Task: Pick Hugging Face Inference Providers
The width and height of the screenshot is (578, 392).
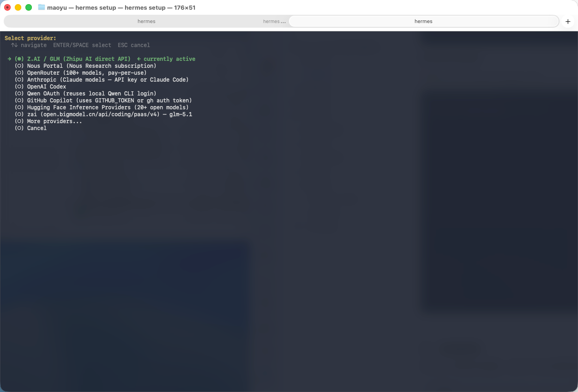Action: 108,107
